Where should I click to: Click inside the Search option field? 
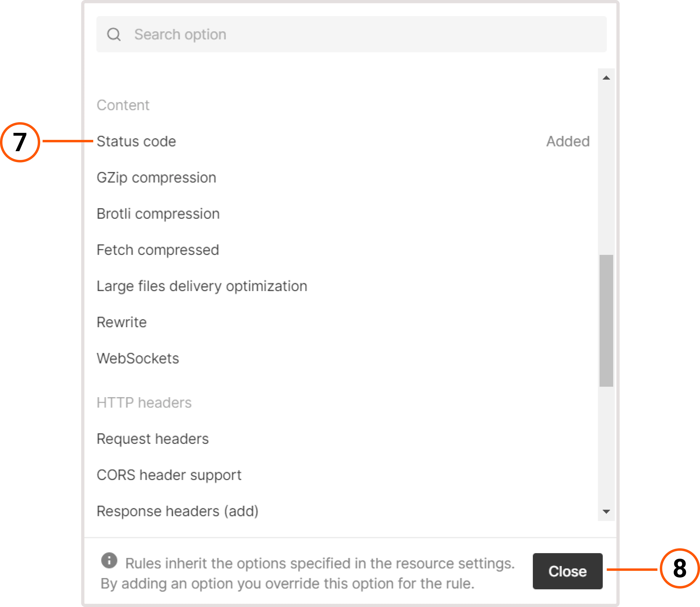tap(305, 34)
